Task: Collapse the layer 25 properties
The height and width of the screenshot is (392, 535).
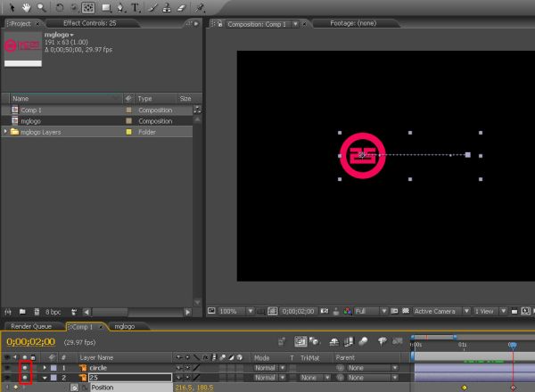Action: pos(45,378)
